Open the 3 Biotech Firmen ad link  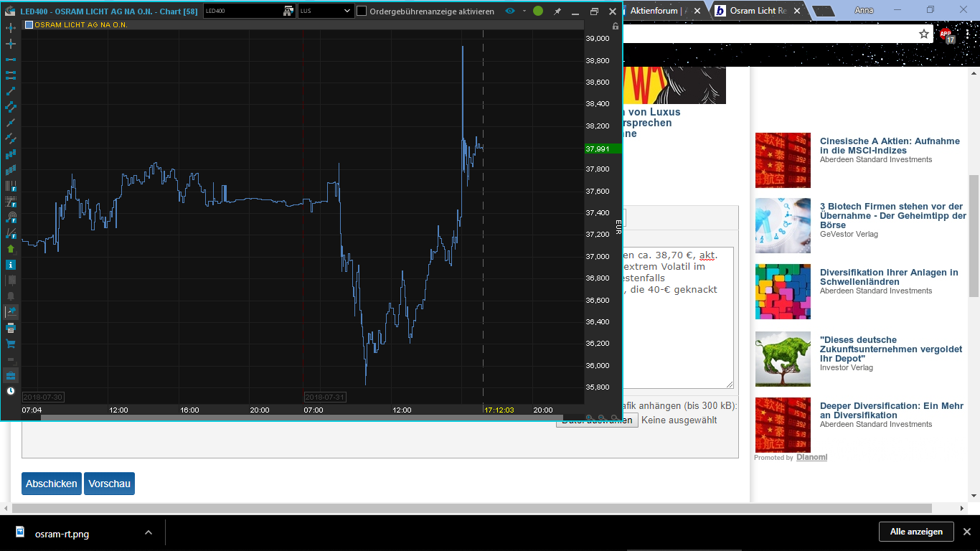tap(893, 216)
